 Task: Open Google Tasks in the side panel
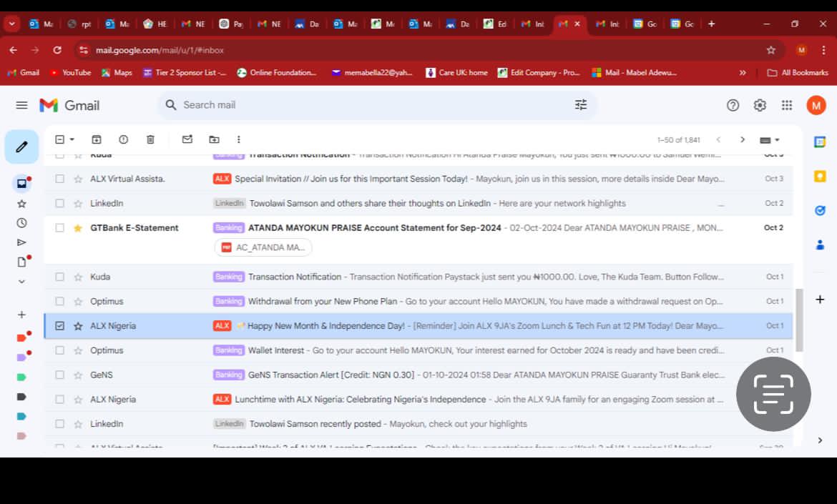coord(820,211)
